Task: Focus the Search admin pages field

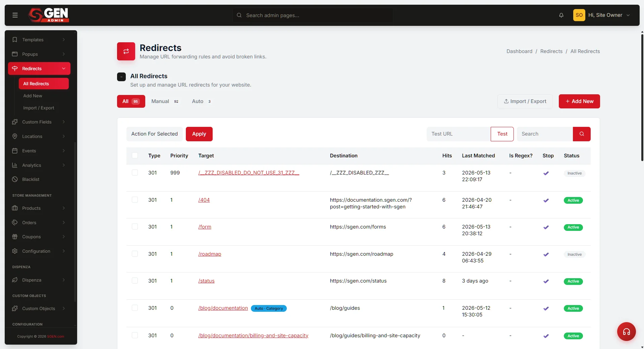Action: click(x=313, y=15)
